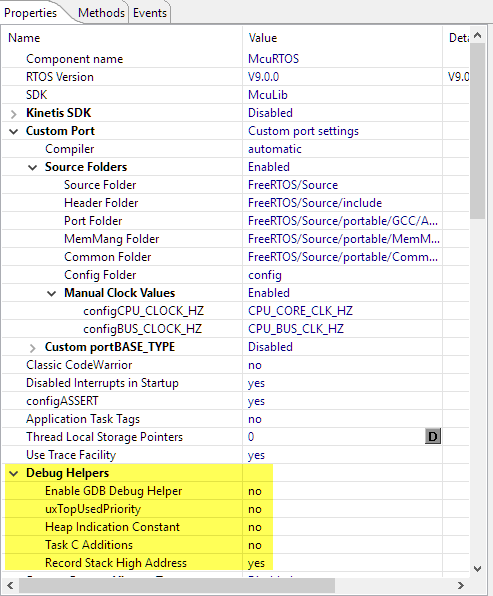Toggle Disabled Interrupts in Startup yes value

point(256,383)
